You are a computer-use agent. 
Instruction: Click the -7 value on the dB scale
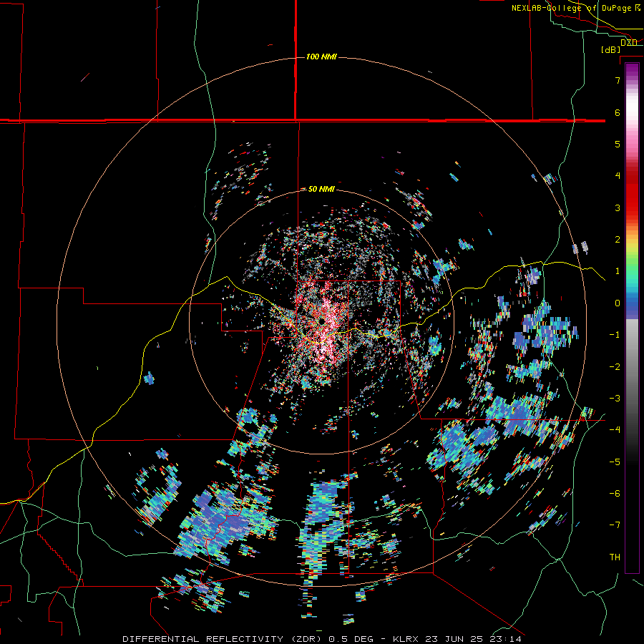click(x=615, y=525)
